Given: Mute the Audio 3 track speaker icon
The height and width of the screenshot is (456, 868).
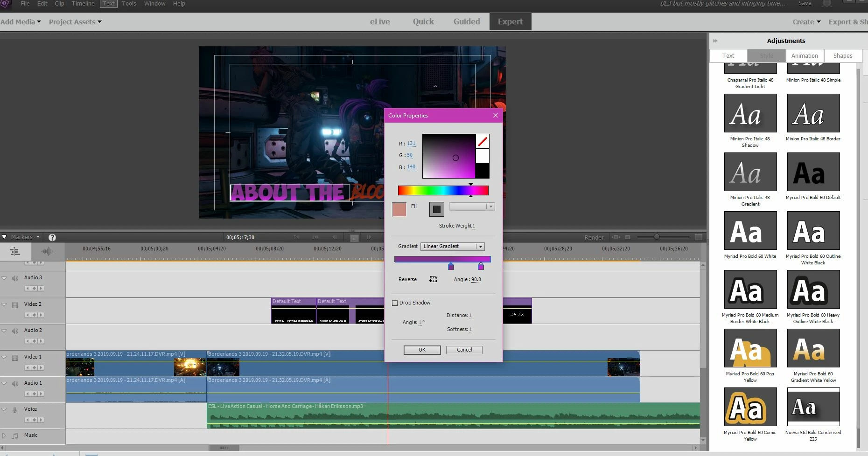Looking at the screenshot, I should coord(15,278).
